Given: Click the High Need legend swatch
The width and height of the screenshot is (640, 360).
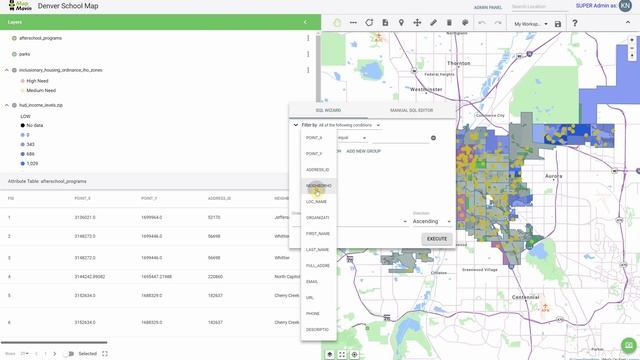Looking at the screenshot, I should [x=22, y=81].
